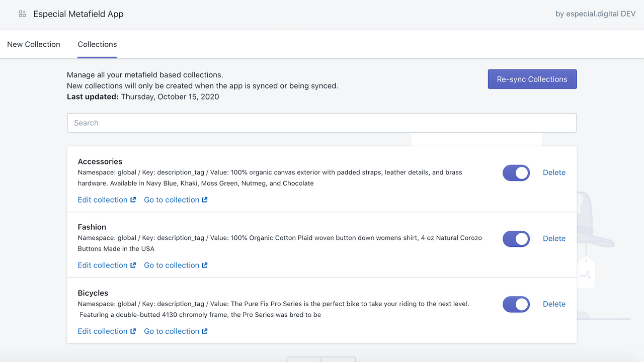Image resolution: width=644 pixels, height=362 pixels.
Task: Open Go to collection for Bicycles
Action: [x=171, y=331]
